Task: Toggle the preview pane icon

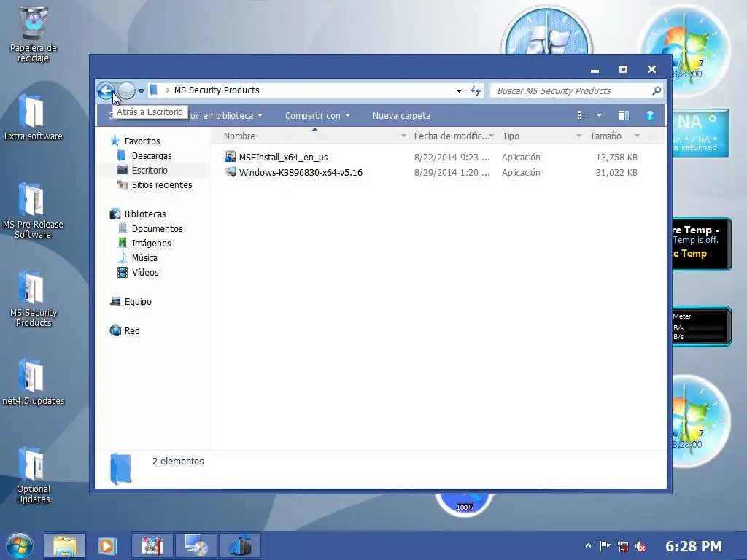Action: click(624, 115)
